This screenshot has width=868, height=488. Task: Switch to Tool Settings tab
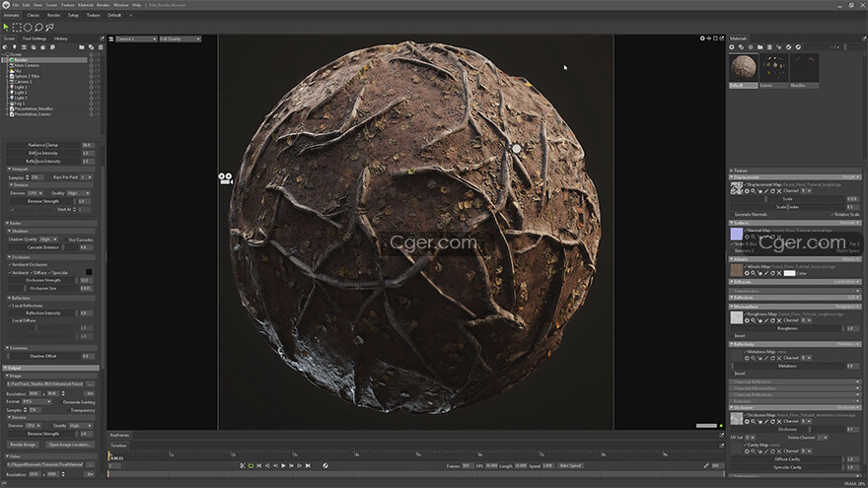(35, 38)
